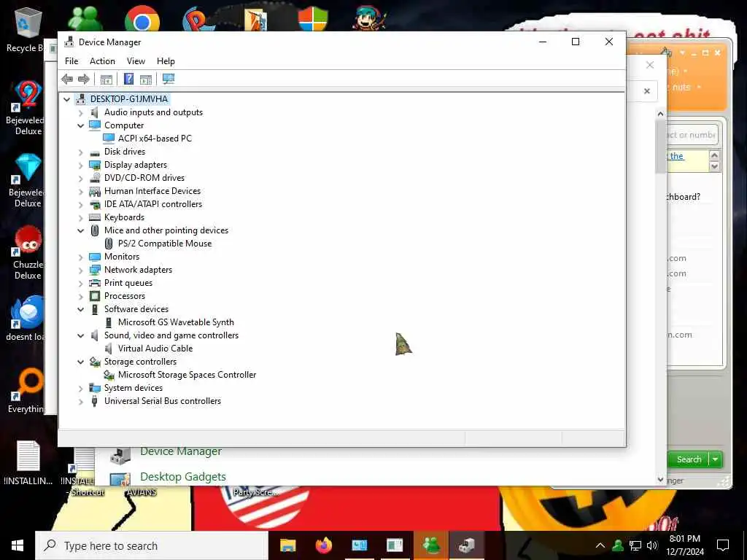Screen dimensions: 747x560
Task: Click background window scrollbar up arrow
Action: coord(660,114)
